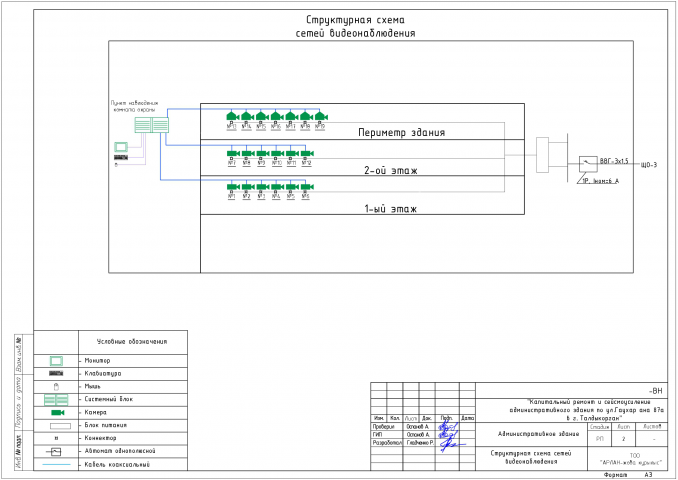Click the 'А3' format value

point(648,475)
